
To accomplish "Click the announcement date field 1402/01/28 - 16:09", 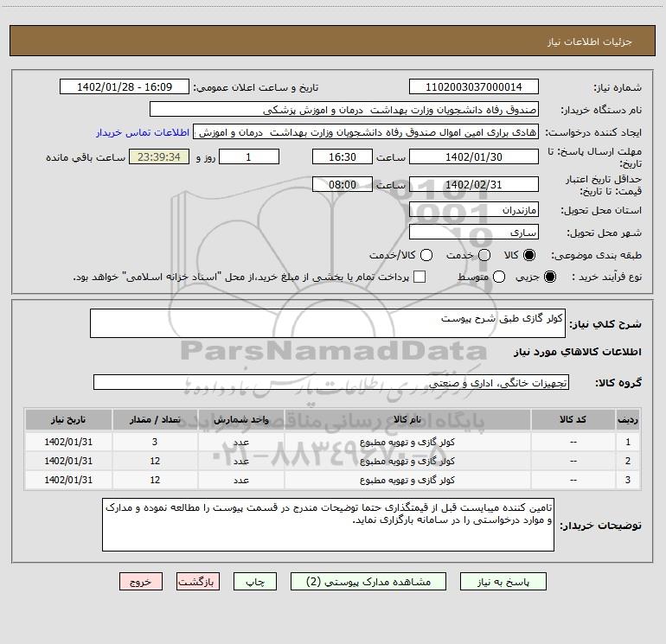I will [125, 87].
